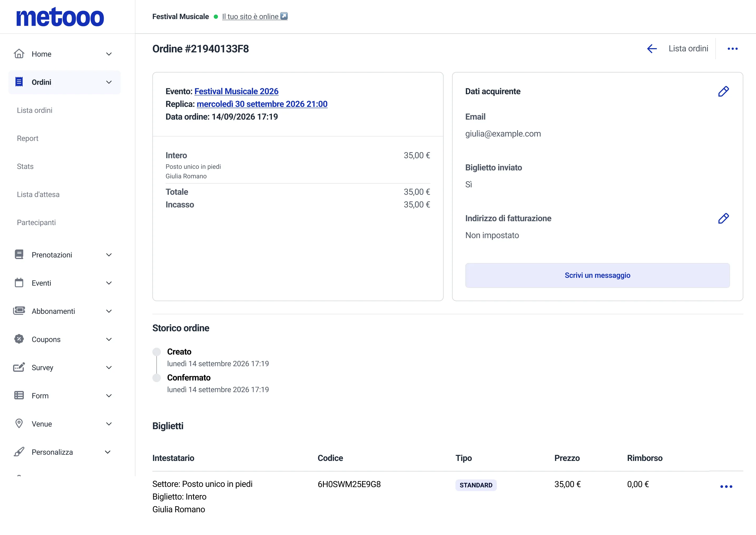The image size is (756, 535).
Task: Click the Creato history entry
Action: [179, 351]
